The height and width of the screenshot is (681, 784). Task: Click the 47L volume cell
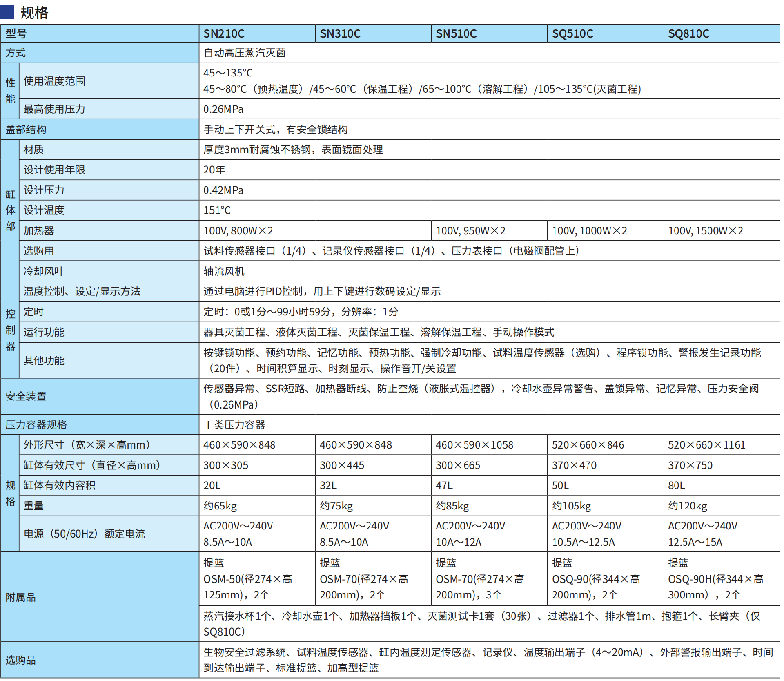(489, 485)
